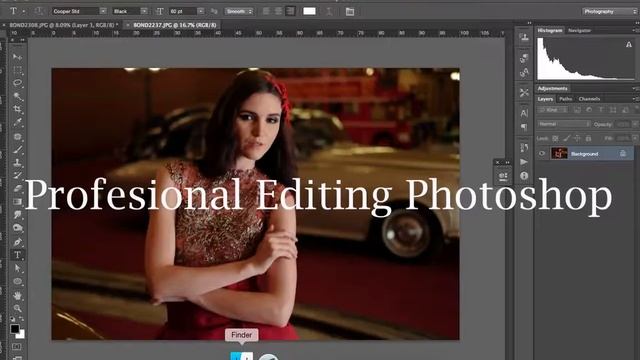This screenshot has height=360, width=640.
Task: Open the Actions play icon in side strip
Action: pos(524,162)
